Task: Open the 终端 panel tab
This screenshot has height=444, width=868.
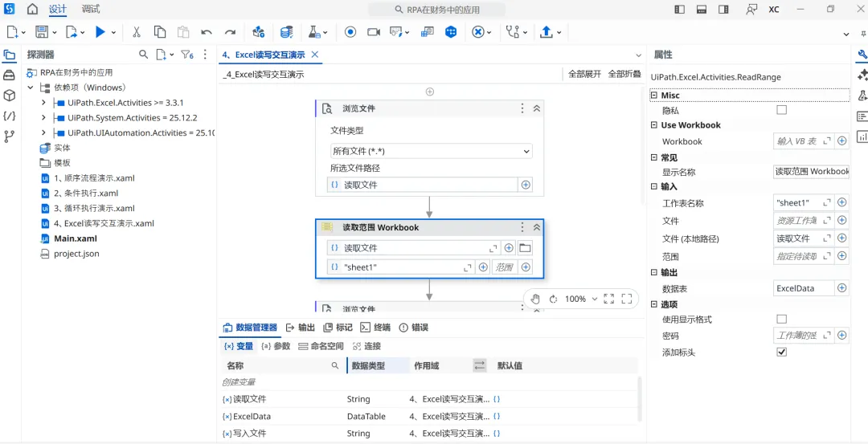Action: tap(376, 328)
